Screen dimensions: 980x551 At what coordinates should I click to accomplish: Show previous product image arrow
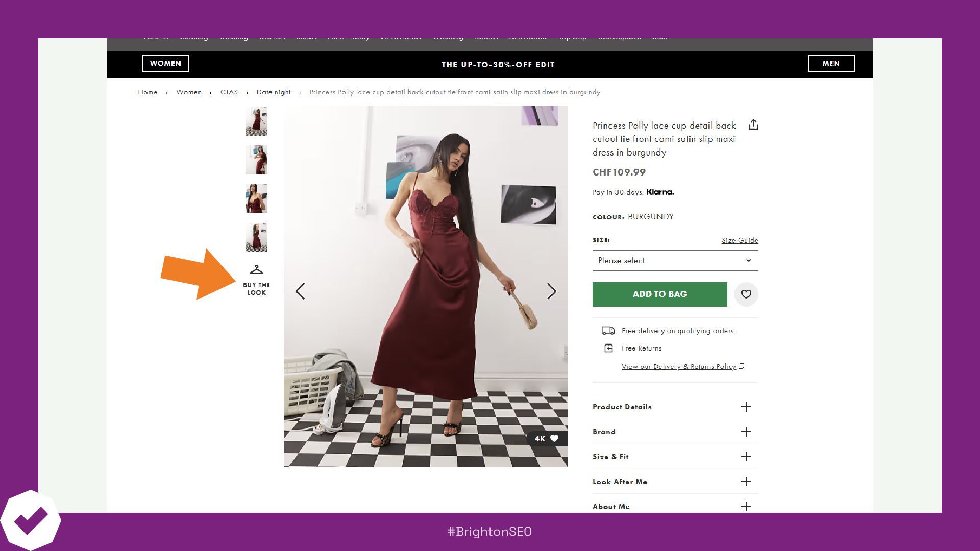pos(300,291)
